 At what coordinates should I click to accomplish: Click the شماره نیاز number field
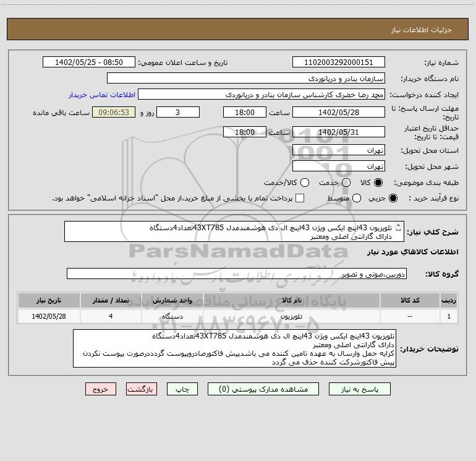click(x=338, y=62)
